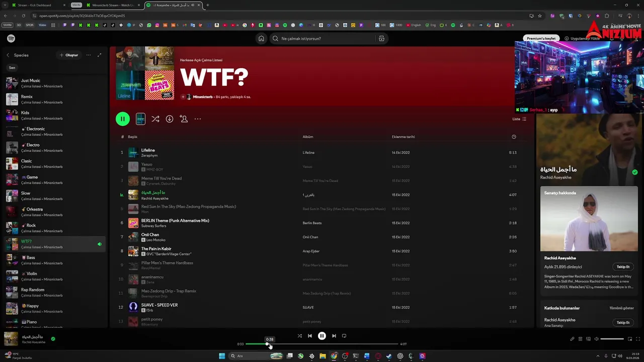Pause playback in the bottom player
644x362 pixels.
(322, 336)
